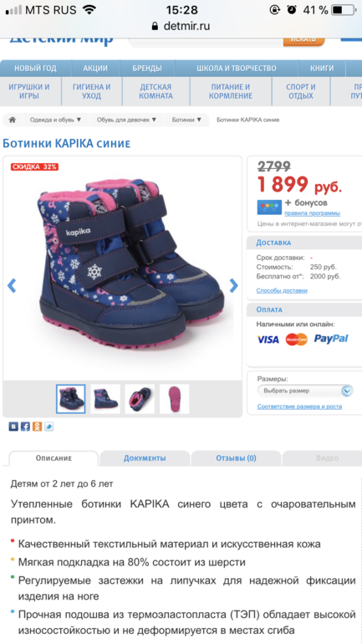Show previous product photo with left arrow

click(x=12, y=285)
